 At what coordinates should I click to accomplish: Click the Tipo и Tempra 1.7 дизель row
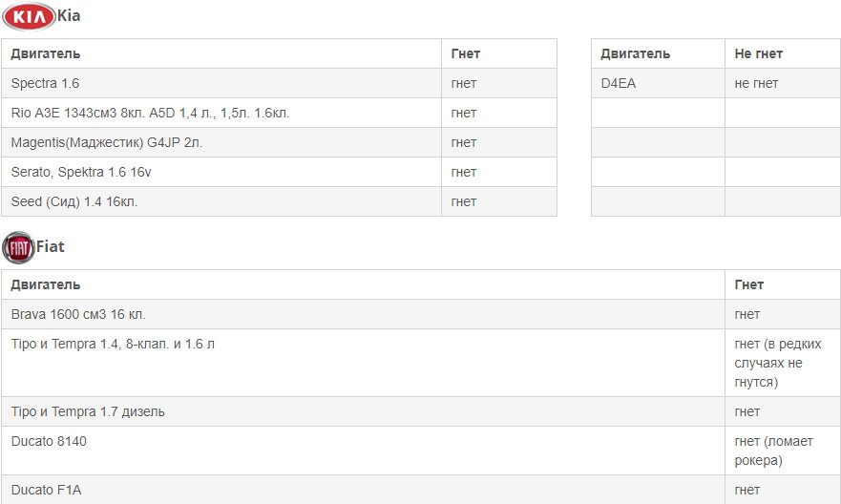pyautogui.click(x=420, y=411)
